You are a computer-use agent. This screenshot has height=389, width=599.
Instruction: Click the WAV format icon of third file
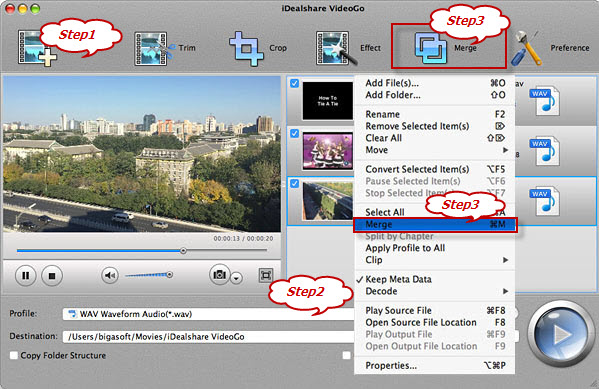coord(545,201)
